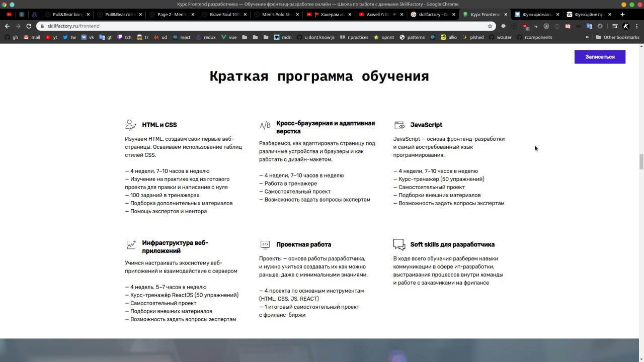Open the vk bookmark
644x362 pixels.
coord(88,37)
